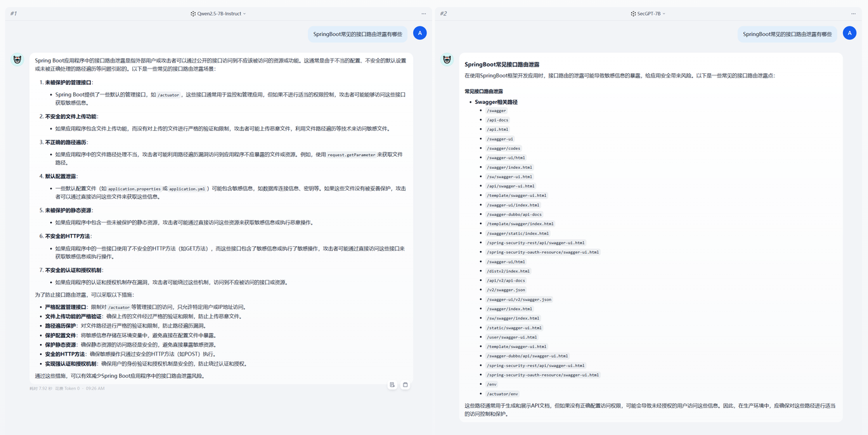Select the user question bubble in the left panel

pyautogui.click(x=357, y=34)
